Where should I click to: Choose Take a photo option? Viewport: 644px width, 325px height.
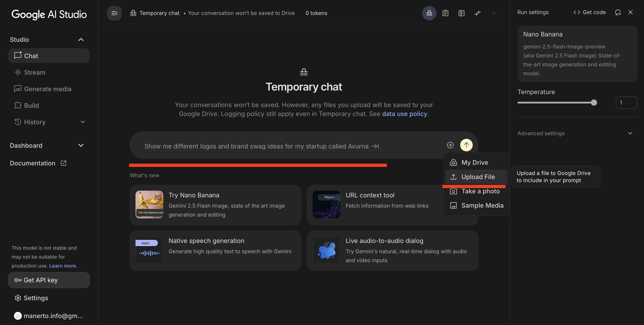[476, 191]
